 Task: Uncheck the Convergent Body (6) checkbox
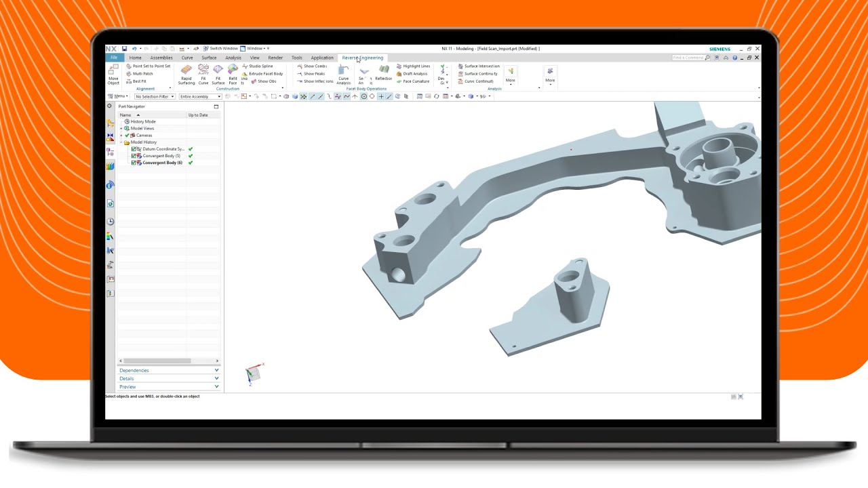pyautogui.click(x=134, y=163)
